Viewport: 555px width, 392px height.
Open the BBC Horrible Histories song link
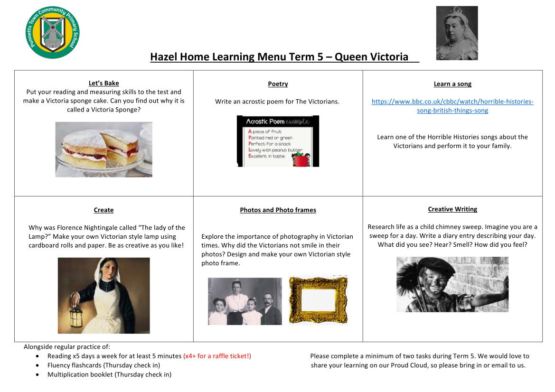452,106
